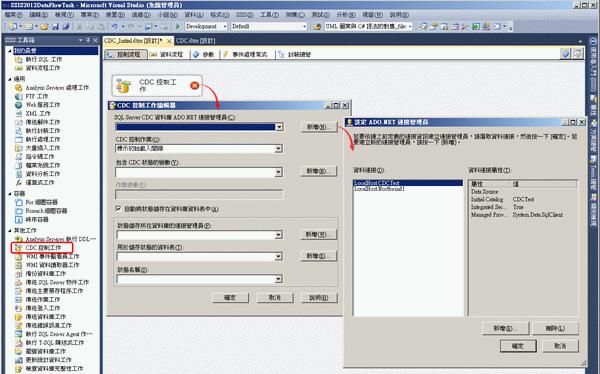
Task: Select the 執行 T-SQL 陳述式工作 icon
Action: [x=18, y=343]
